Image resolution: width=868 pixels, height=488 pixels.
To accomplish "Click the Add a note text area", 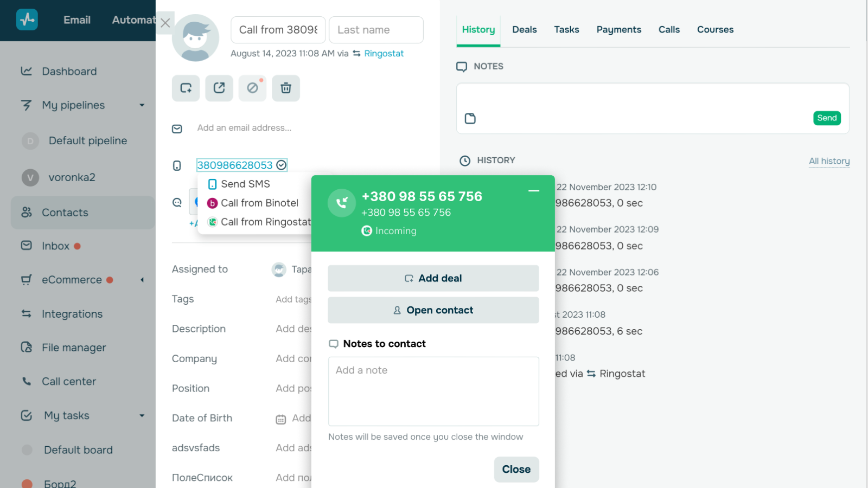I will pyautogui.click(x=433, y=391).
